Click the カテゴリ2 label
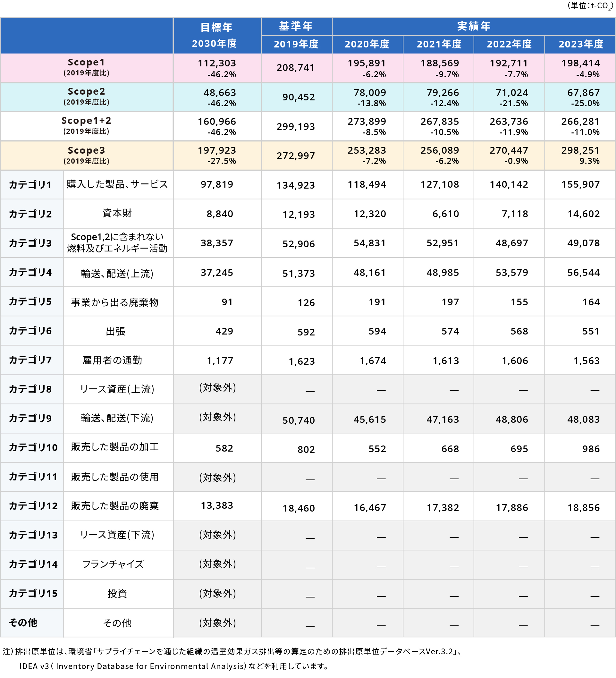 pyautogui.click(x=30, y=214)
